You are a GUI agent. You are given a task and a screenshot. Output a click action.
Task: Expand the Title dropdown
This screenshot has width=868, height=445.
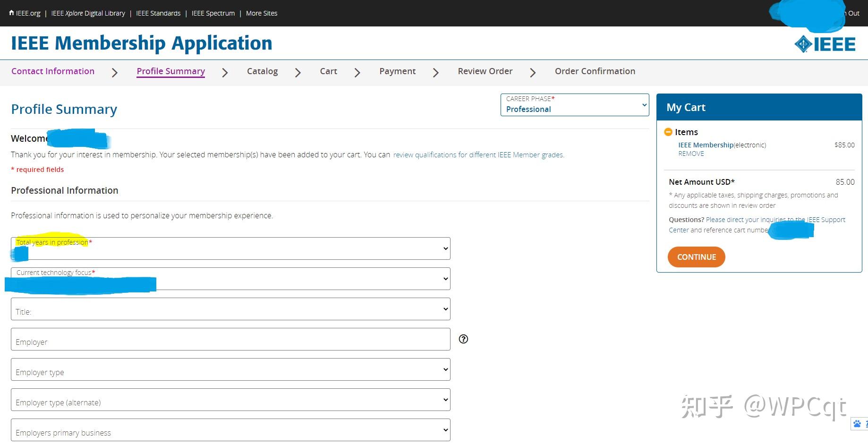point(230,309)
